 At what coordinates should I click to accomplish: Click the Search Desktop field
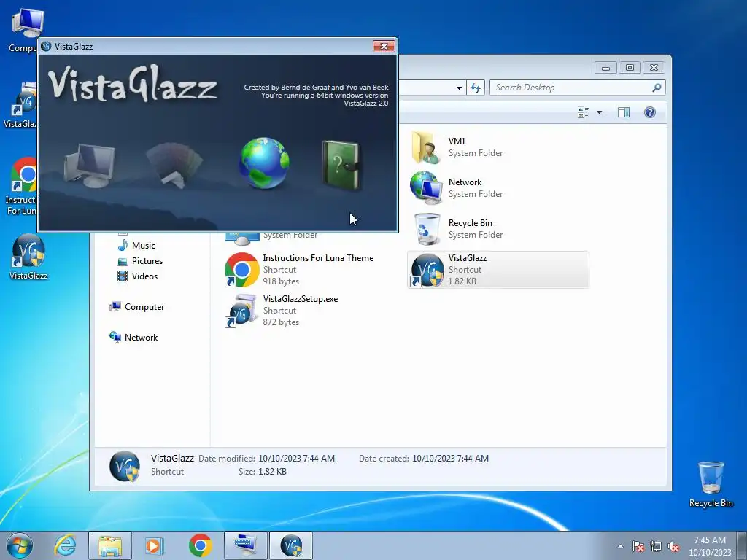coord(578,87)
